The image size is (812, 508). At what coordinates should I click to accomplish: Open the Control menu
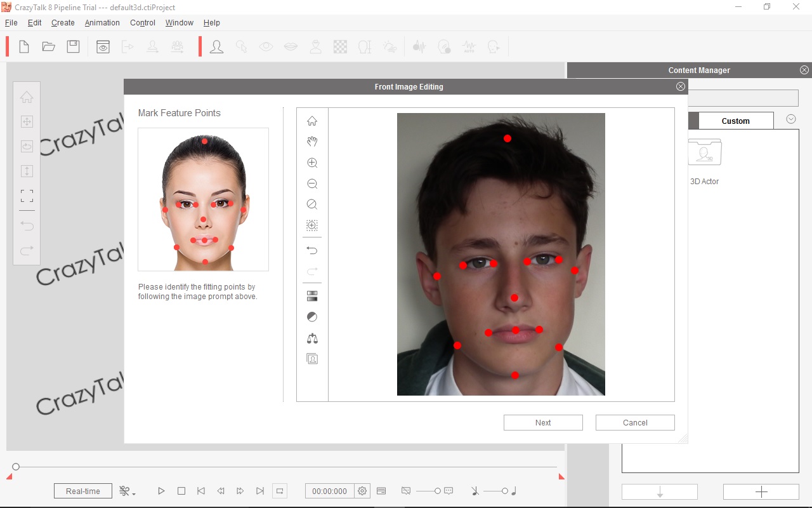point(143,23)
